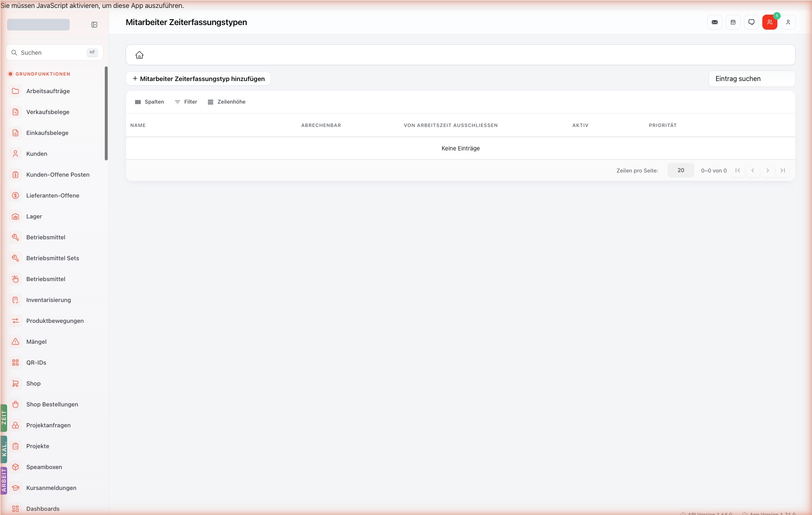
Task: Open Produktbewegungen in the sidebar
Action: pyautogui.click(x=55, y=321)
